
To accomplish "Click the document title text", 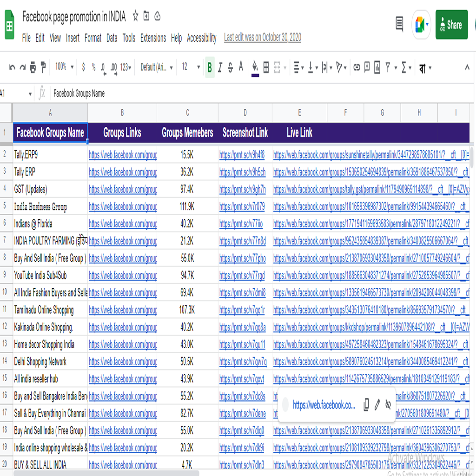I will (74, 17).
